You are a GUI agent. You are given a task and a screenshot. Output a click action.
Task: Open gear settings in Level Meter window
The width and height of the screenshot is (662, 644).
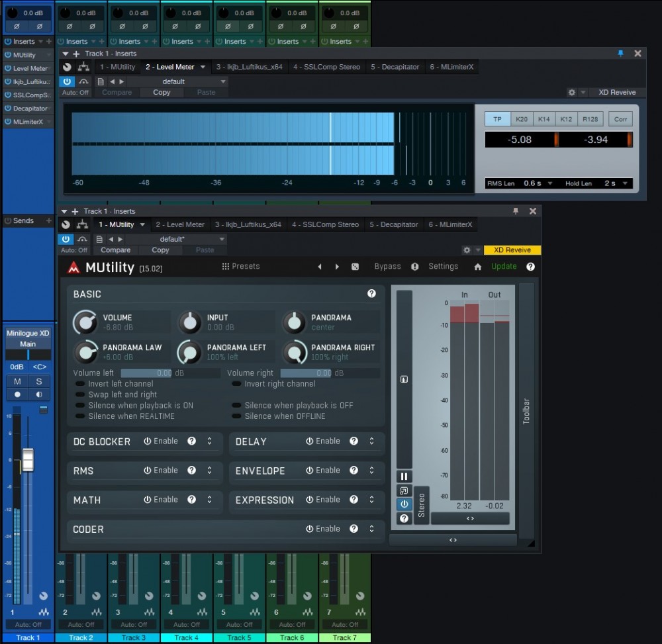click(x=572, y=93)
